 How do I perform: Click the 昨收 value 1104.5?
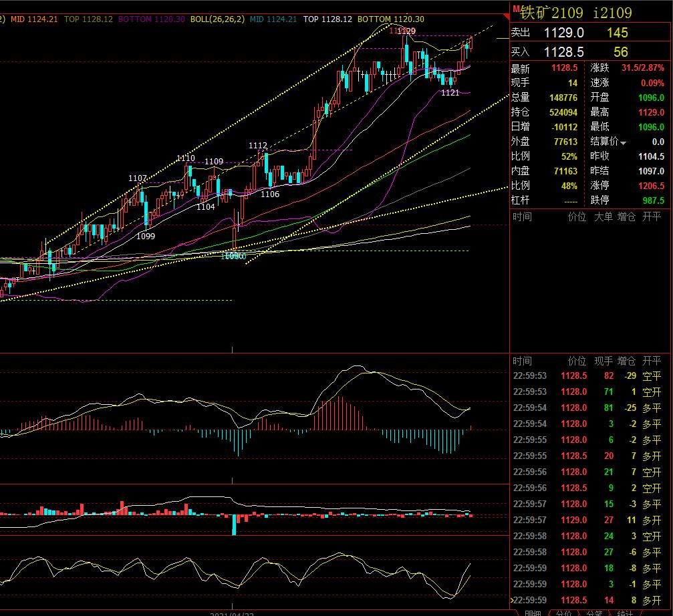click(651, 156)
